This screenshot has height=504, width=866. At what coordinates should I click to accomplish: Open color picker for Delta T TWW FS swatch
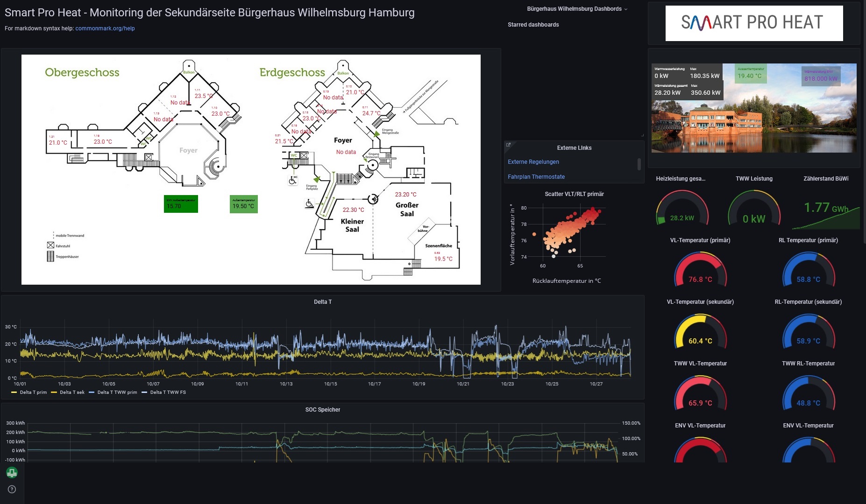144,392
